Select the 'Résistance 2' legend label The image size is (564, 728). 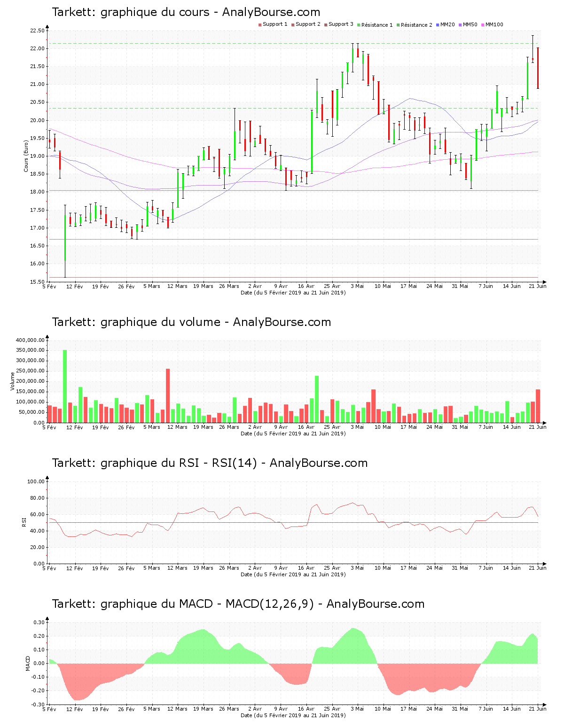pyautogui.click(x=416, y=24)
